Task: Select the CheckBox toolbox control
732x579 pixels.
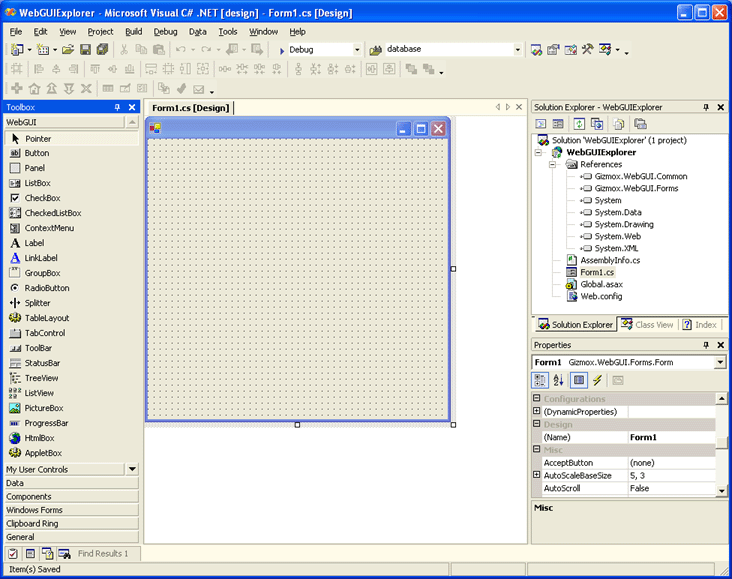Action: point(71,198)
